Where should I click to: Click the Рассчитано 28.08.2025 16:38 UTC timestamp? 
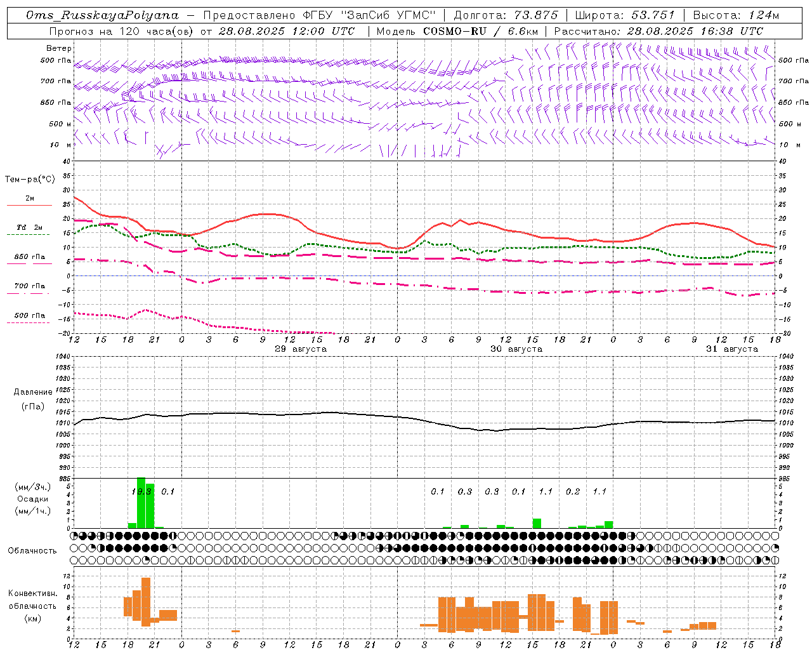pos(658,31)
